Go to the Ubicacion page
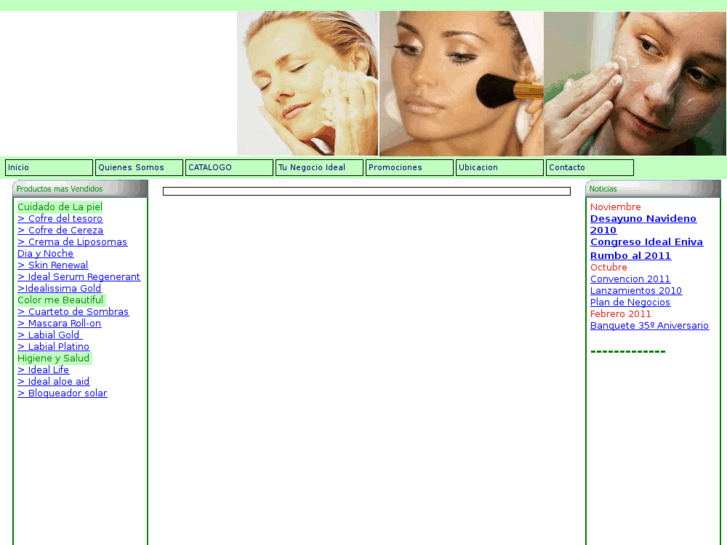 [x=499, y=167]
